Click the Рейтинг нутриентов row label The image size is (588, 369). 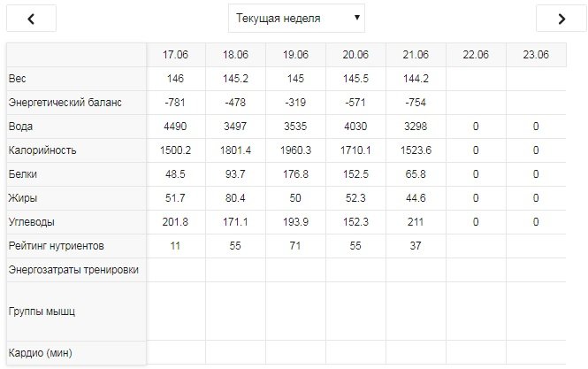(x=60, y=246)
